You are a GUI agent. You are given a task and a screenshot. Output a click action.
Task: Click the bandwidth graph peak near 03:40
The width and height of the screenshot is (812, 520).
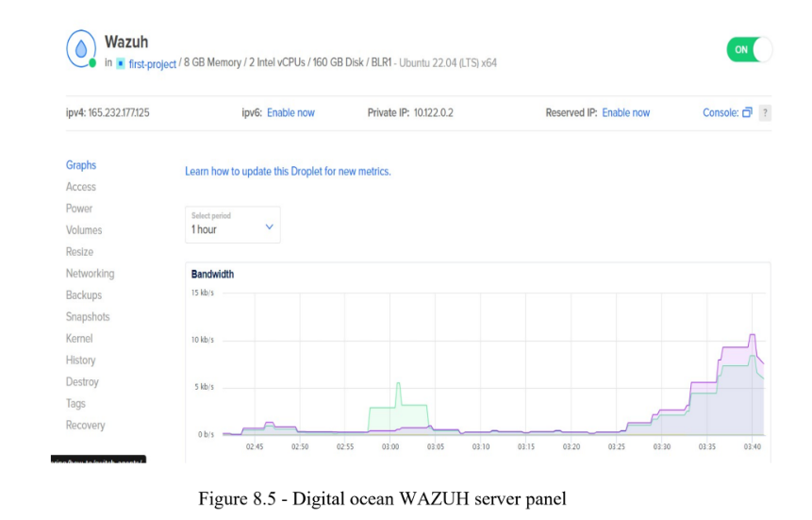tap(753, 335)
